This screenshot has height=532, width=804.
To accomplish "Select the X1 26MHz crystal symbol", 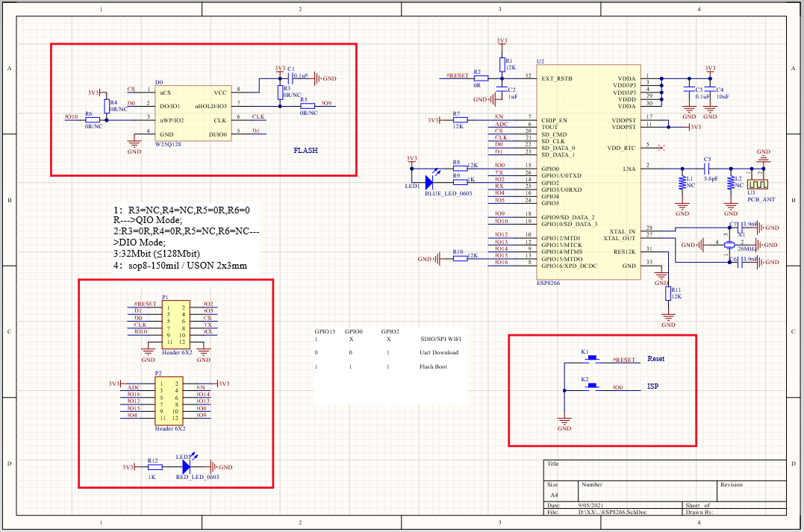I will click(729, 245).
